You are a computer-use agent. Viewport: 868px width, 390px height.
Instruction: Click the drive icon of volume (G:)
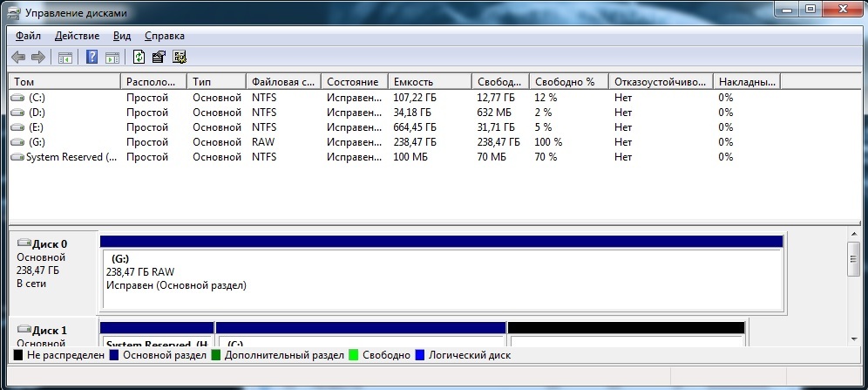click(17, 142)
